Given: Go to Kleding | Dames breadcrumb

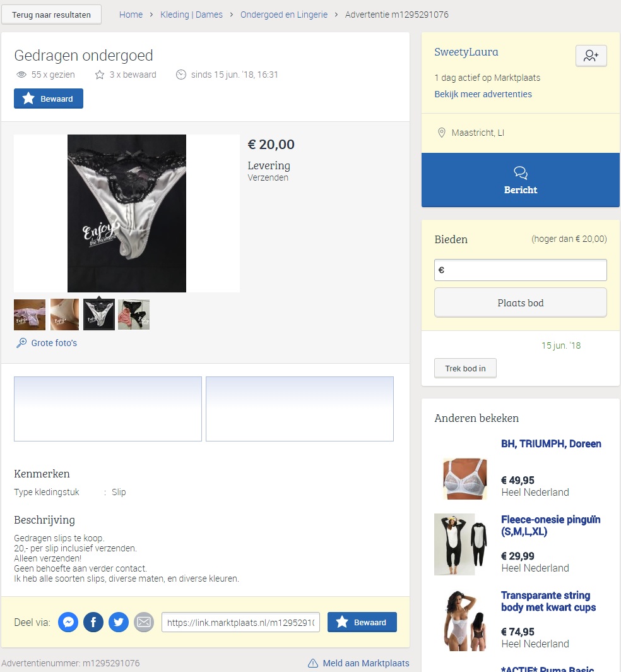Looking at the screenshot, I should click(191, 15).
